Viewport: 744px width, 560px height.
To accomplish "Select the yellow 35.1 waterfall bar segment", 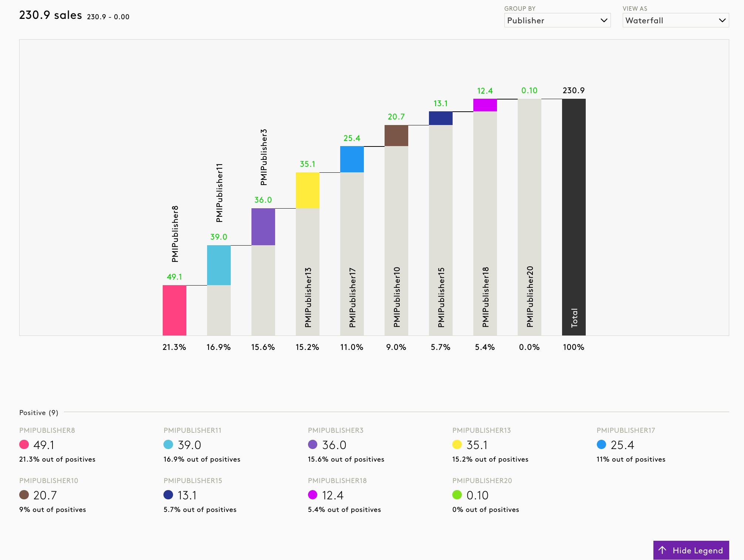I will pos(308,190).
